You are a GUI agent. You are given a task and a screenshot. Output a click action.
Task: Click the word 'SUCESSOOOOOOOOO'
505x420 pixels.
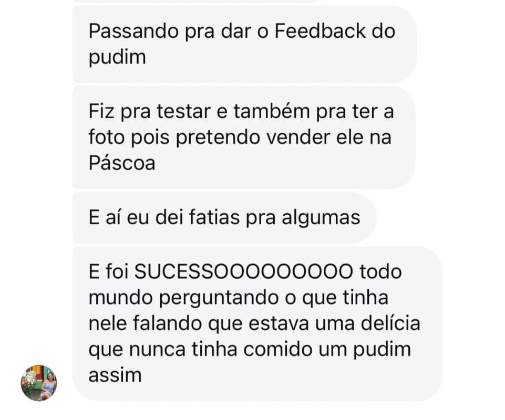point(243,271)
